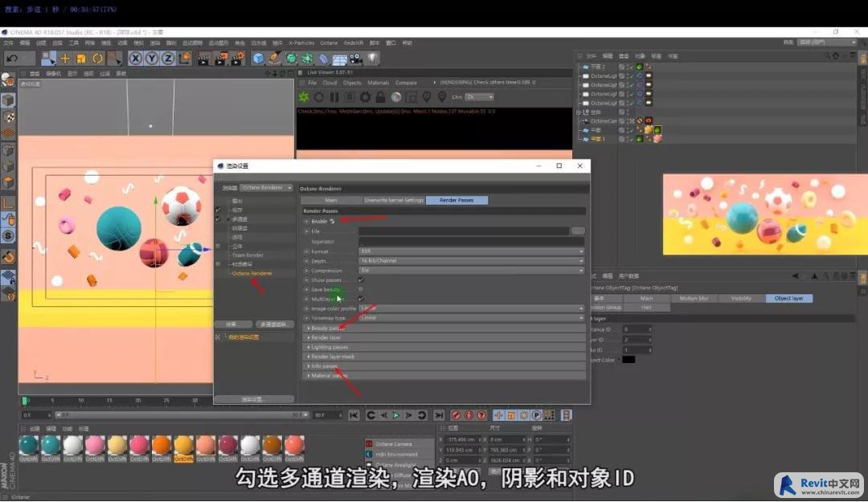Image resolution: width=868 pixels, height=502 pixels.
Task: Toggle the Z axis lock
Action: tap(168, 58)
